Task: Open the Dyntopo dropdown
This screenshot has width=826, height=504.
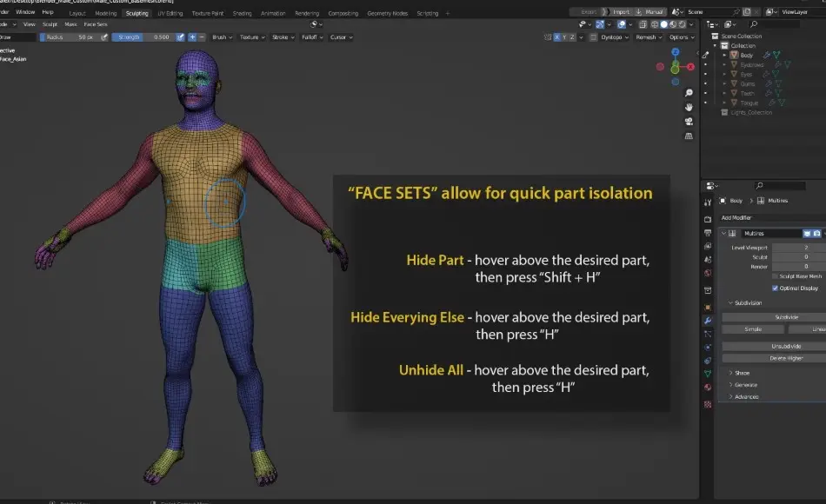Action: [x=611, y=36]
